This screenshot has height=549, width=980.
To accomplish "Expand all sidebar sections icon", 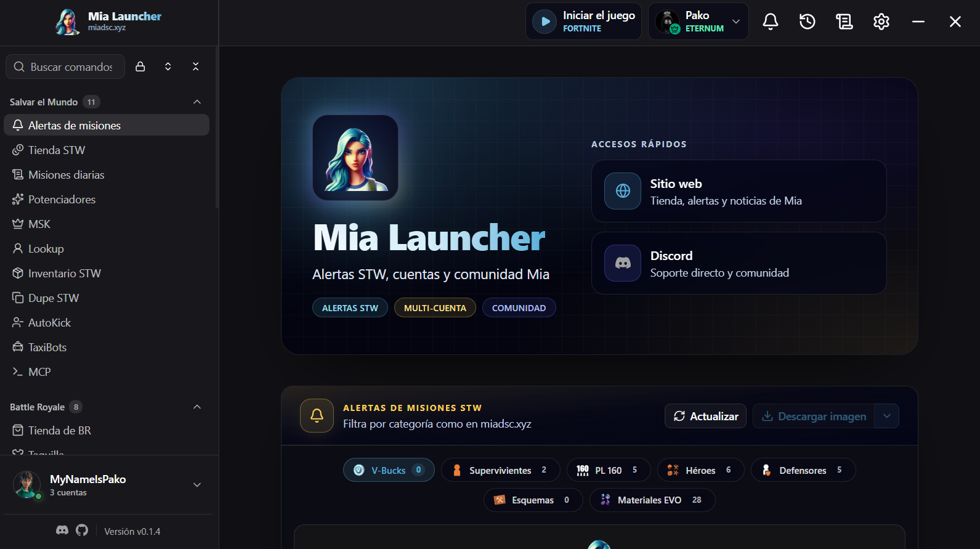I will point(168,67).
